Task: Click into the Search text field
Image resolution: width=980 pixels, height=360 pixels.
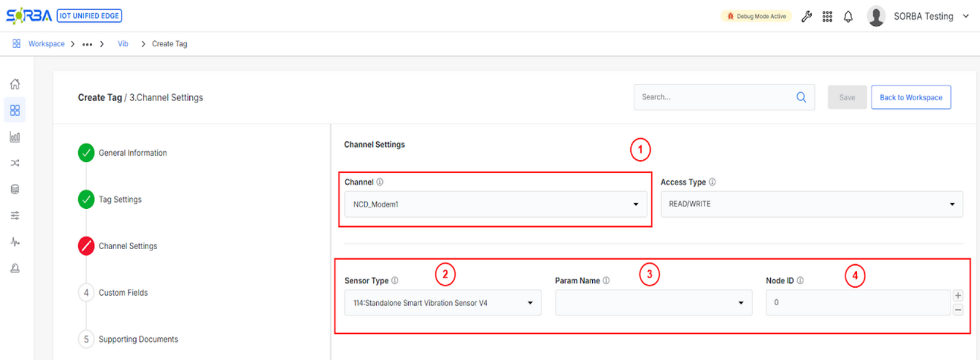Action: click(x=715, y=97)
